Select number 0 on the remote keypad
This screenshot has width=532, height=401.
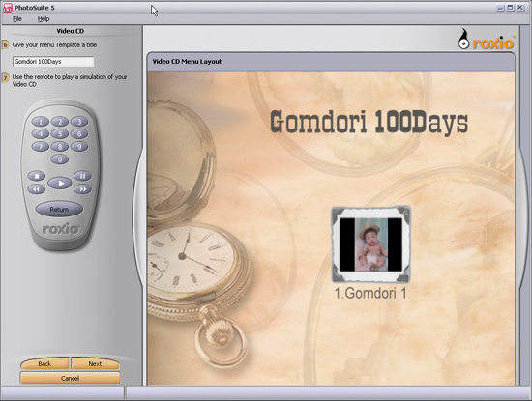[x=60, y=159]
